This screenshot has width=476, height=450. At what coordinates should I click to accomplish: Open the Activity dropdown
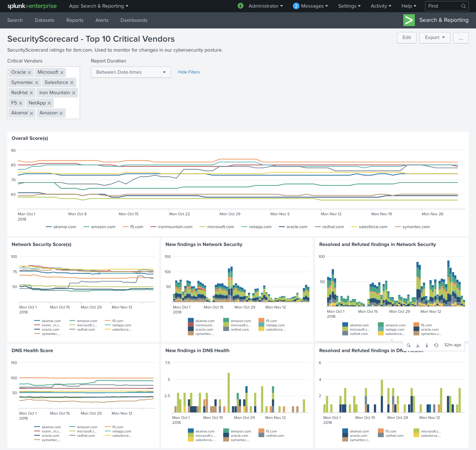click(x=381, y=6)
